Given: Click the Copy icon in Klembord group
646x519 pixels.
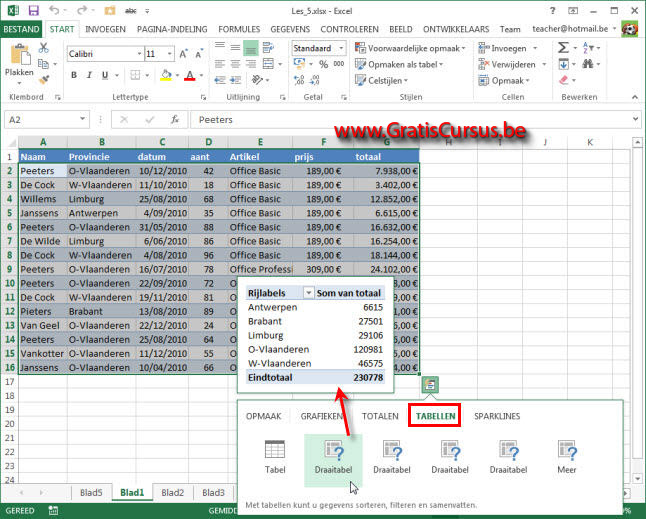Looking at the screenshot, I should [x=43, y=64].
